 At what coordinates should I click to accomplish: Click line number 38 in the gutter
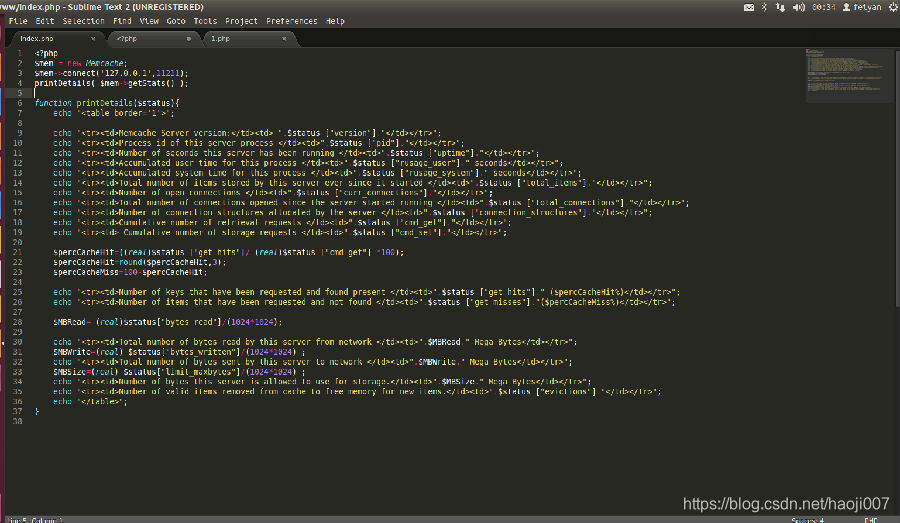click(17, 421)
